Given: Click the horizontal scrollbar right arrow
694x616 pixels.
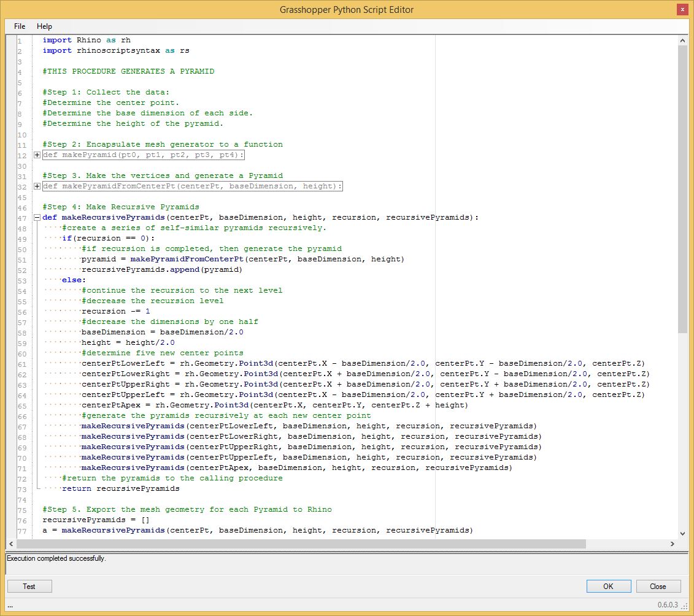Looking at the screenshot, I should [673, 544].
